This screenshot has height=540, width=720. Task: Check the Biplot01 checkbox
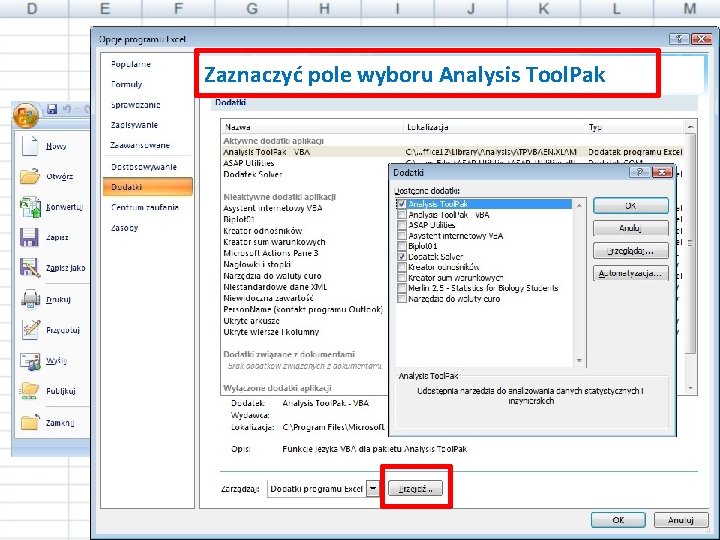coord(402,246)
